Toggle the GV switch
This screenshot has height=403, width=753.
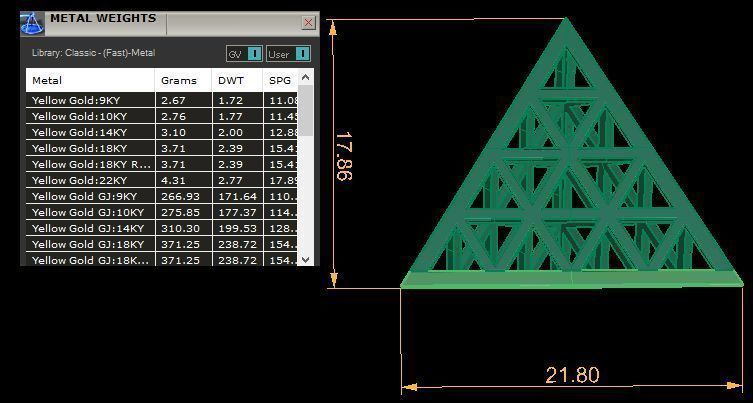[244, 54]
